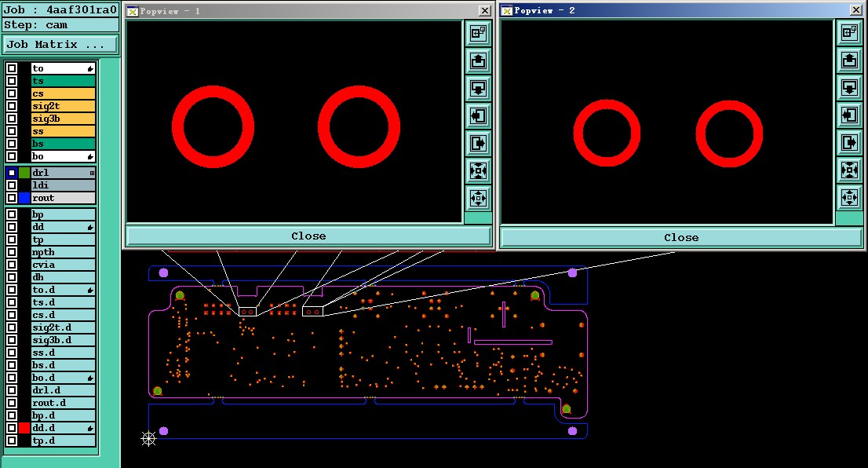Toggle checkbox for layer 'npth'

pos(12,252)
